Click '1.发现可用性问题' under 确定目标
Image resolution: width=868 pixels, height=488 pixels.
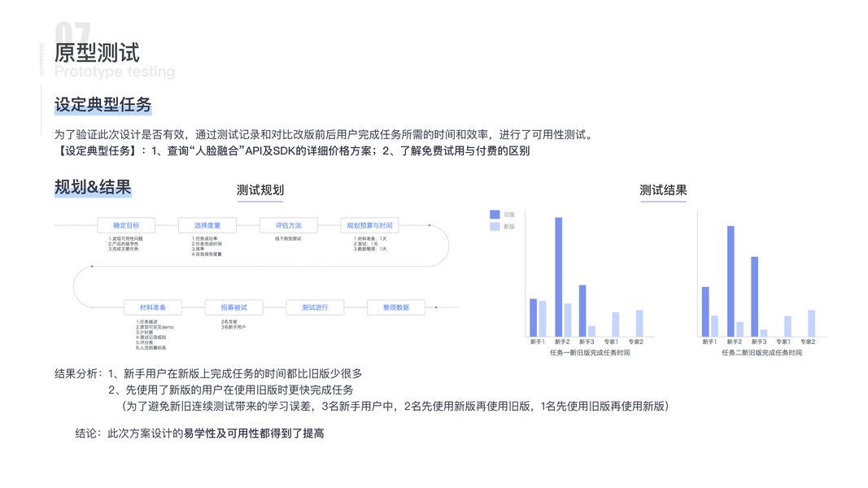pyautogui.click(x=125, y=239)
